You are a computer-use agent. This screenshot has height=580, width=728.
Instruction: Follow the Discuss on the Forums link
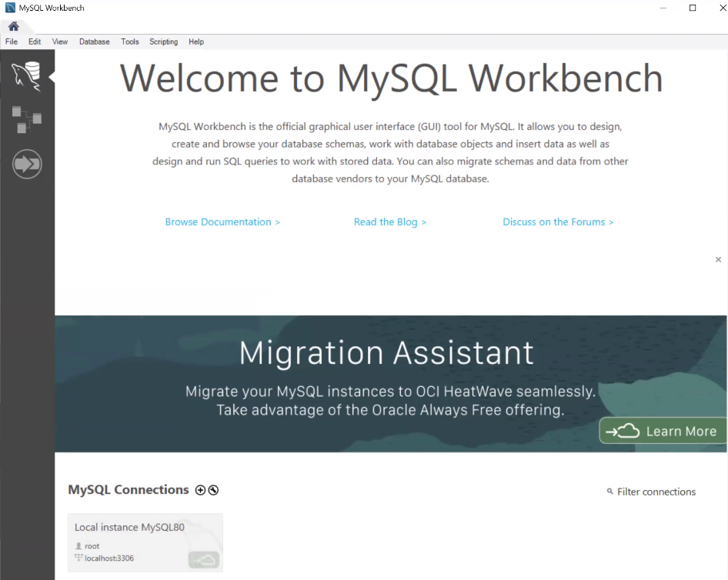tap(558, 222)
